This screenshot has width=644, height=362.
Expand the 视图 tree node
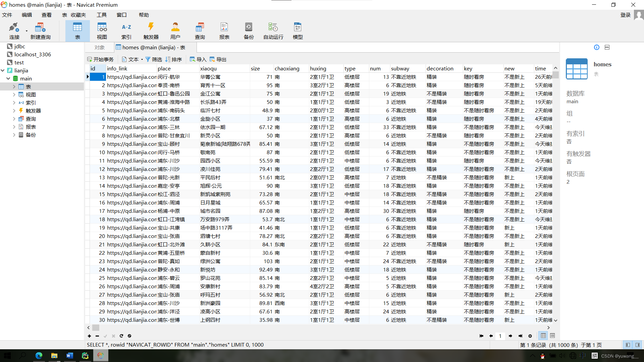(14, 95)
